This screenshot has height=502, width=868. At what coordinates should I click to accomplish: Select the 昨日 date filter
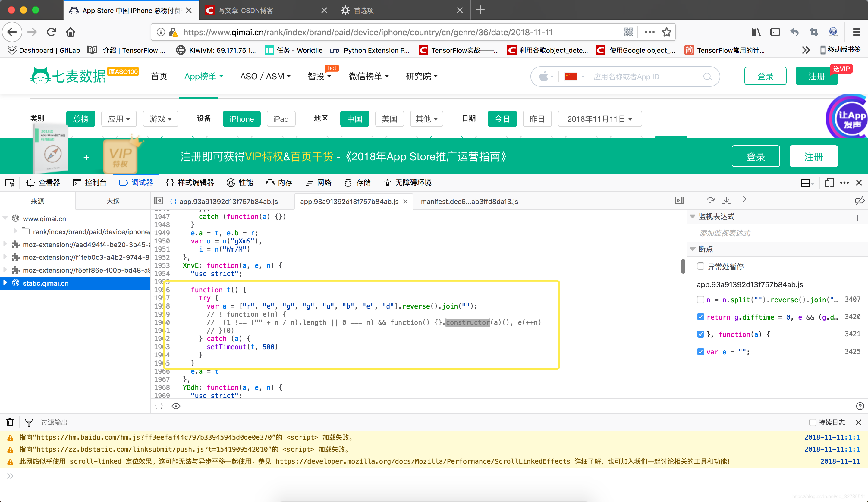(x=537, y=119)
